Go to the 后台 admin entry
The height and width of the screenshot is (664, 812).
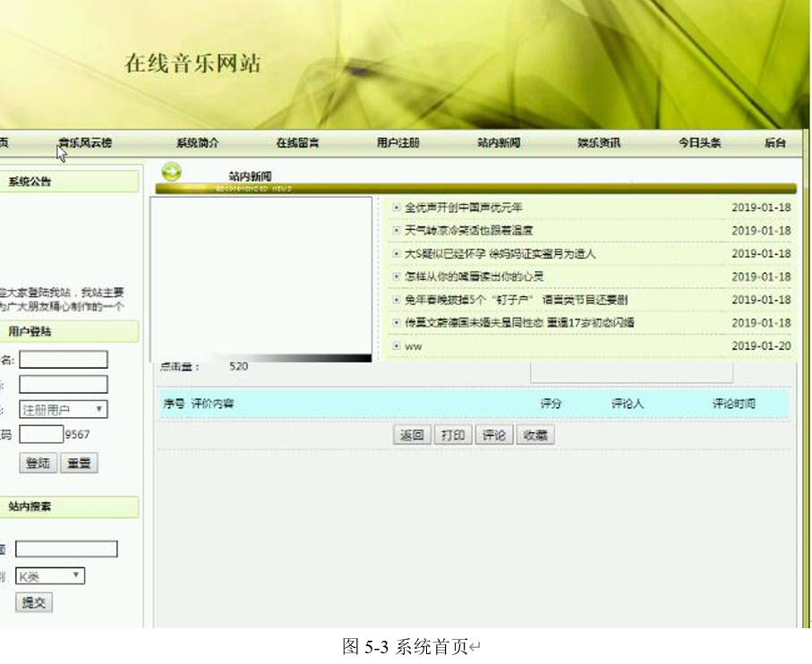pyautogui.click(x=777, y=140)
